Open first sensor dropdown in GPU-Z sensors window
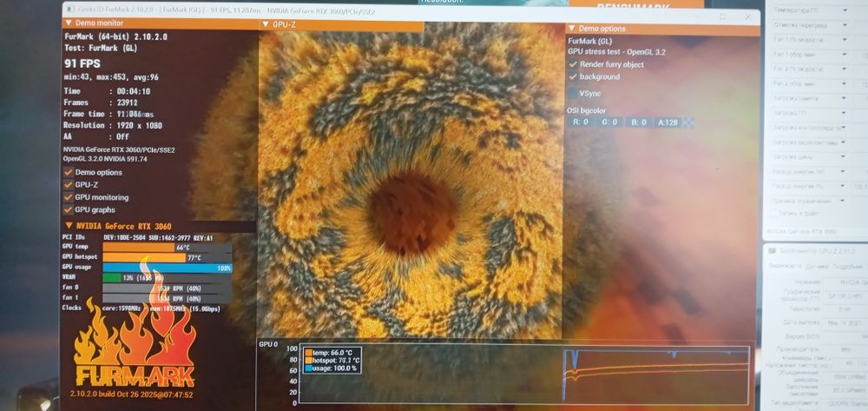 point(845,10)
